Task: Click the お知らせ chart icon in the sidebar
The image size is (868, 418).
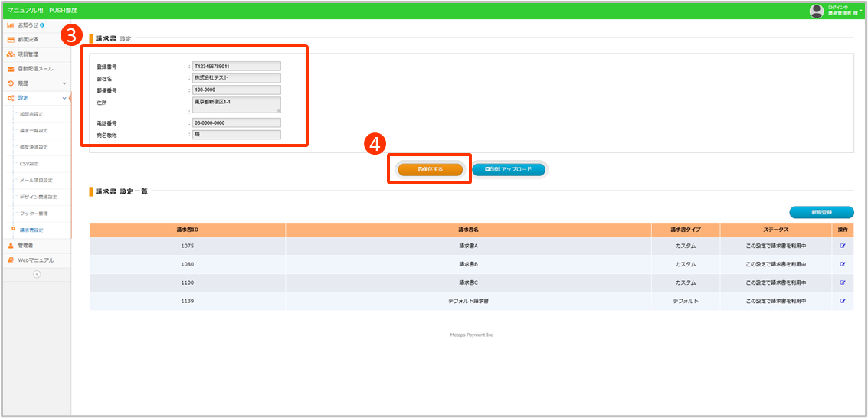Action: pos(11,25)
